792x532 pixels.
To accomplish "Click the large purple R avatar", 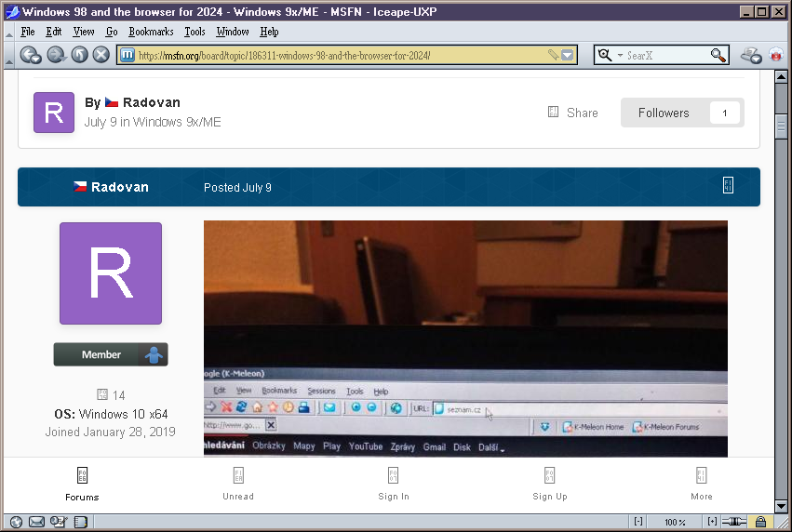I will tap(111, 273).
